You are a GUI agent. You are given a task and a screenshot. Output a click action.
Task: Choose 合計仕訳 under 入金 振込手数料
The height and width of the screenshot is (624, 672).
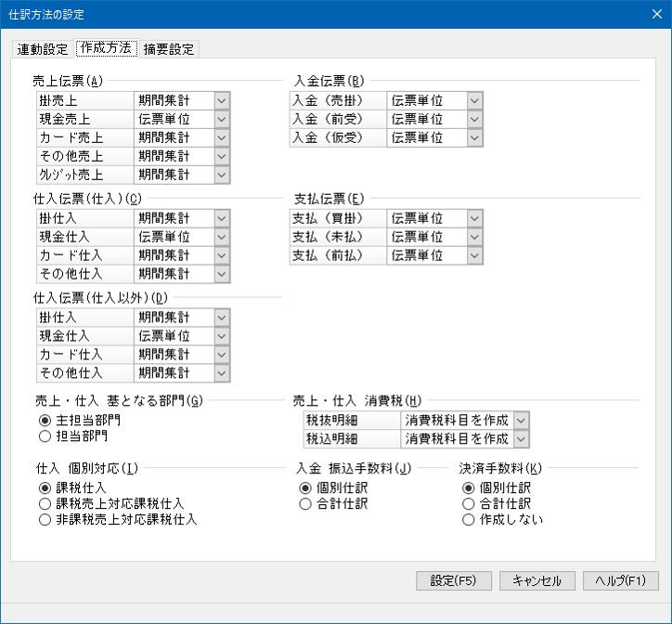point(304,503)
